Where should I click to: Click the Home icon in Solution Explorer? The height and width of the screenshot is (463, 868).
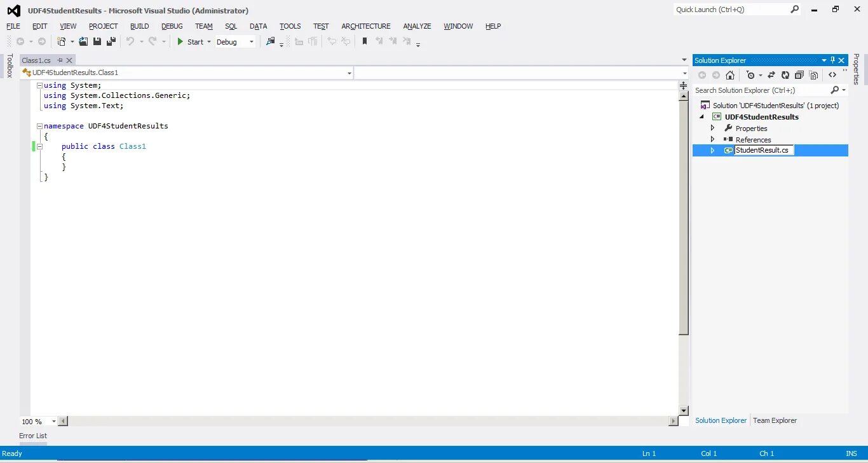coord(730,75)
